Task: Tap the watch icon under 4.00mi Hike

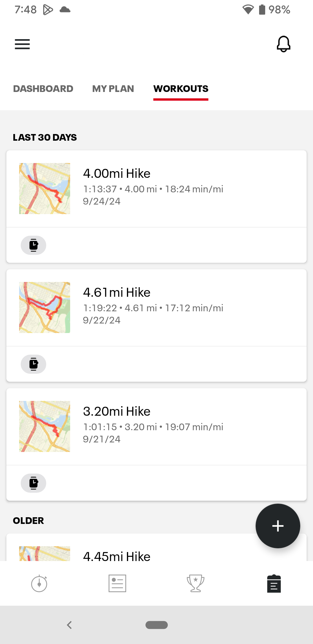Action: (x=34, y=245)
